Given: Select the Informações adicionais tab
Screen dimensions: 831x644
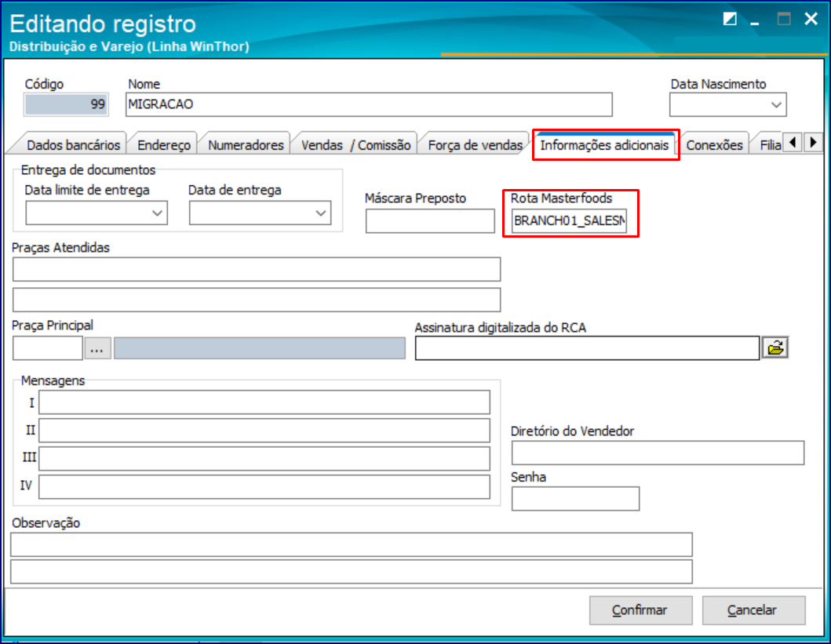Looking at the screenshot, I should [x=604, y=145].
